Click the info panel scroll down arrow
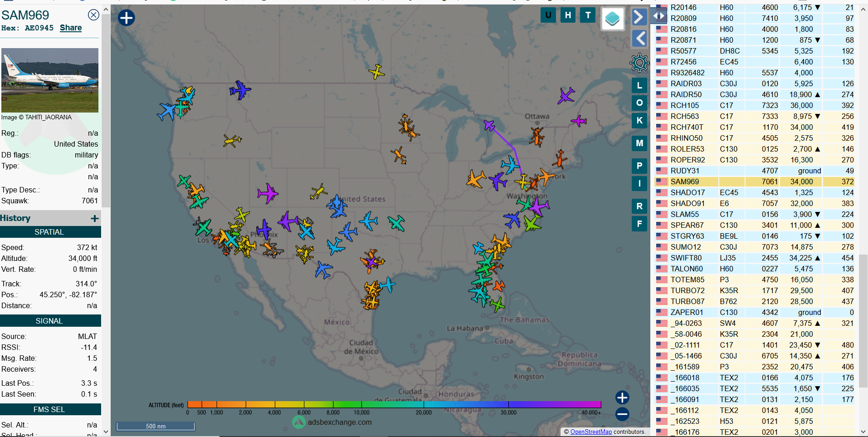Screen dimensions: 868x437 pyautogui.click(x=106, y=432)
